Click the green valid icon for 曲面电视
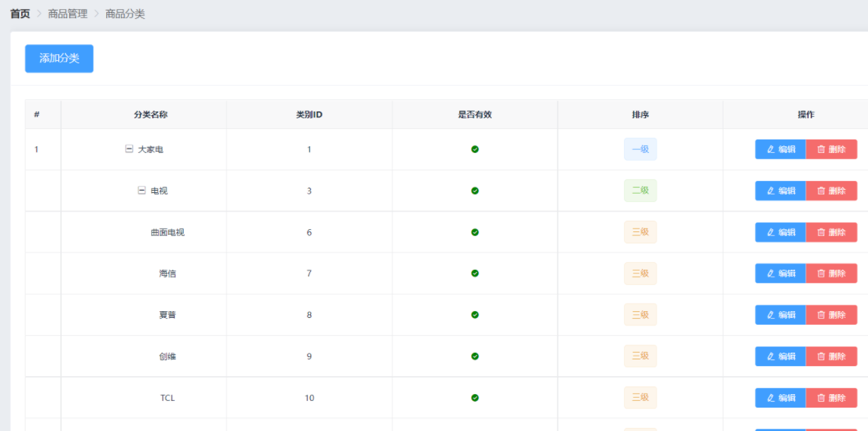The height and width of the screenshot is (431, 868). click(x=475, y=232)
